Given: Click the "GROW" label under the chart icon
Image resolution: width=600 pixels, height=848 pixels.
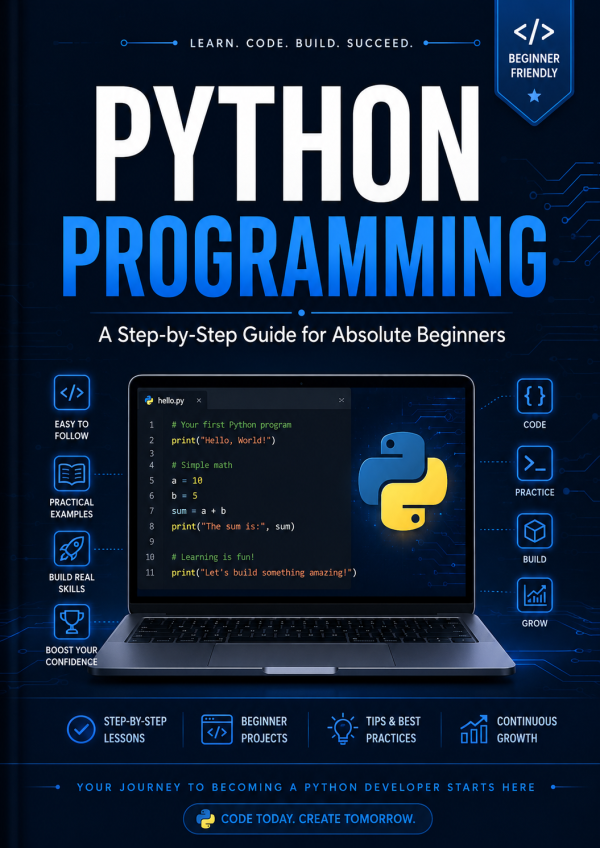Looking at the screenshot, I should tap(535, 623).
